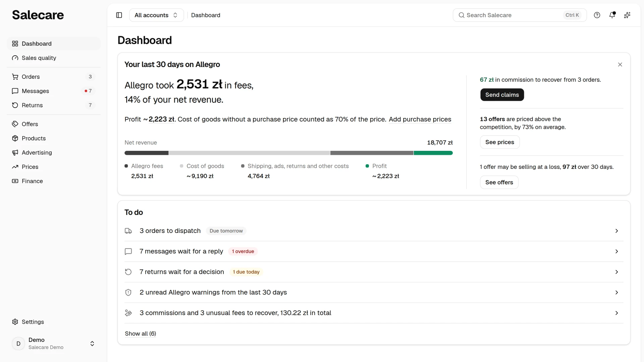The width and height of the screenshot is (644, 362).
Task: Click the shield icon beside Allegro warnings
Action: tap(128, 293)
